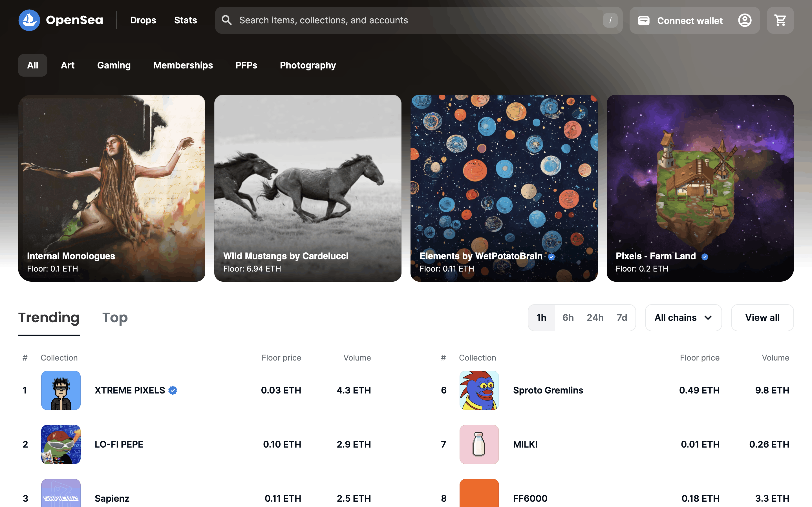Open the account profile icon

click(745, 20)
